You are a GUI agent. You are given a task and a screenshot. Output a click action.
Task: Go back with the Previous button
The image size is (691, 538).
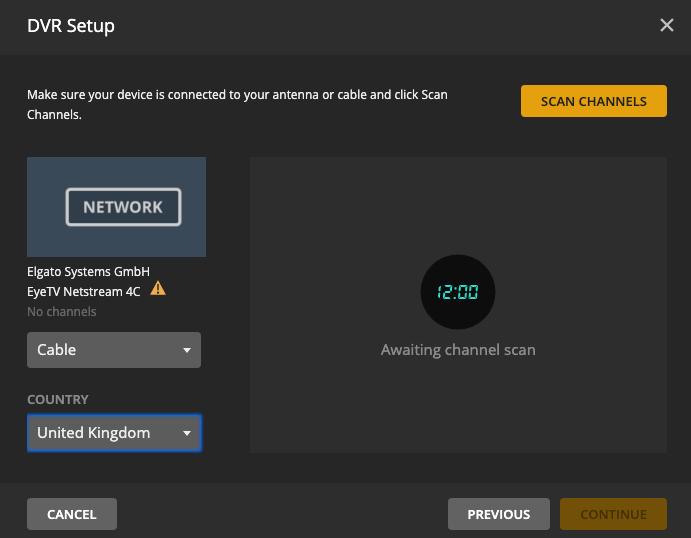(498, 514)
